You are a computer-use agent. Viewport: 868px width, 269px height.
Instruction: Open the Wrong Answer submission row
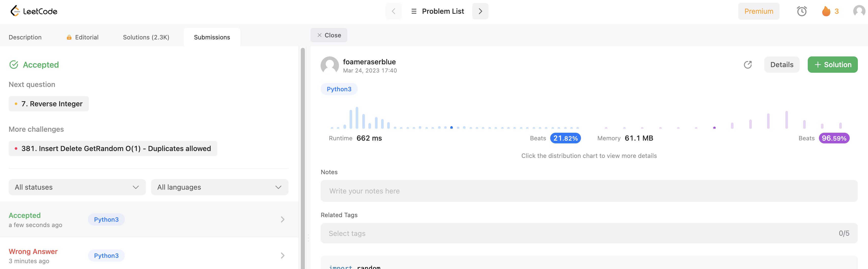point(149,255)
